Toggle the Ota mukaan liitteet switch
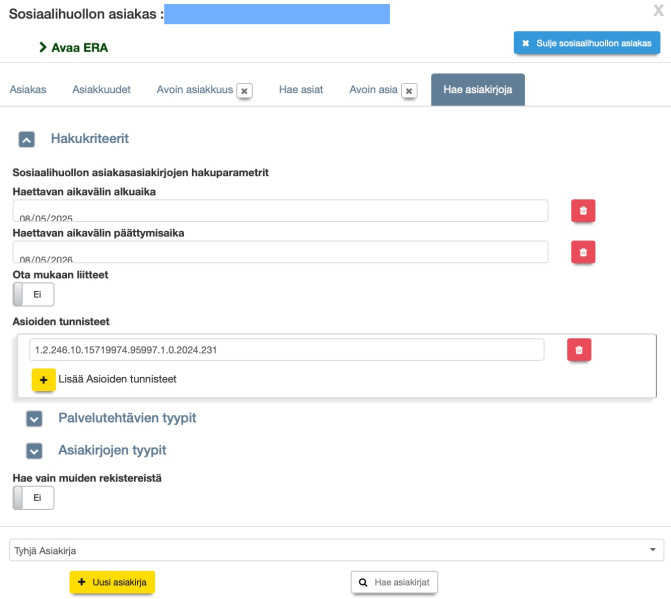 pos(33,294)
